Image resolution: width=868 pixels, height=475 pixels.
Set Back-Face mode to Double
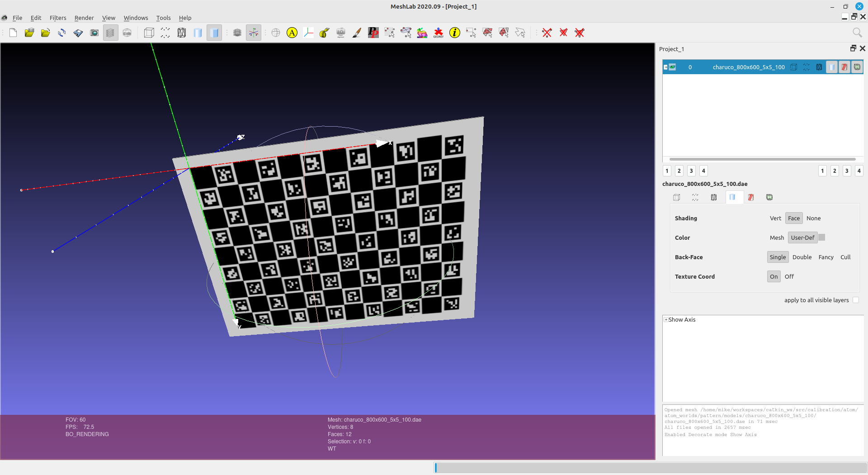[x=802, y=257]
